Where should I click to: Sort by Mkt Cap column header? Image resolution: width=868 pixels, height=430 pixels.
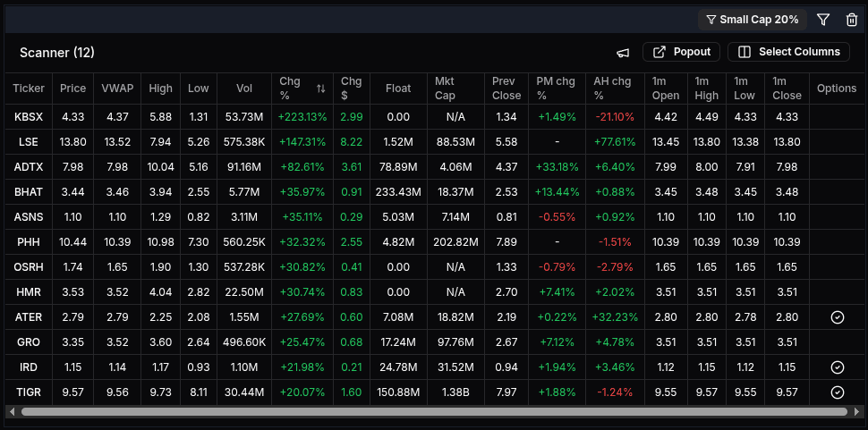point(455,89)
